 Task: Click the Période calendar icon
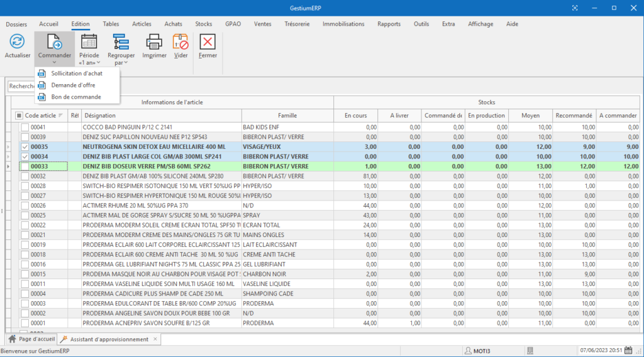pyautogui.click(x=89, y=43)
